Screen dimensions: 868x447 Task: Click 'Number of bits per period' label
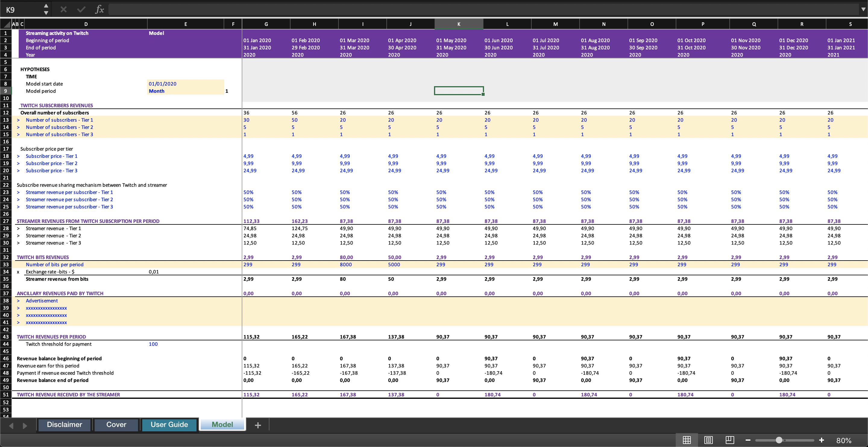[55, 264]
